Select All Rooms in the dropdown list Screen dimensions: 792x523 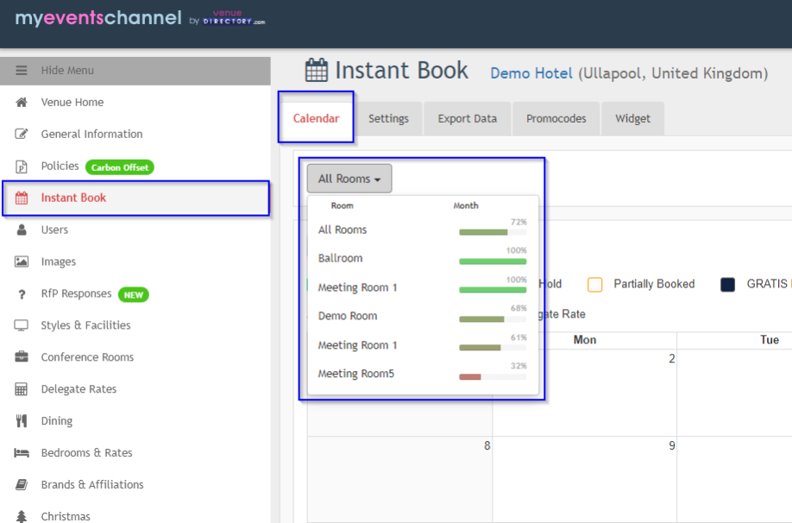(x=342, y=230)
